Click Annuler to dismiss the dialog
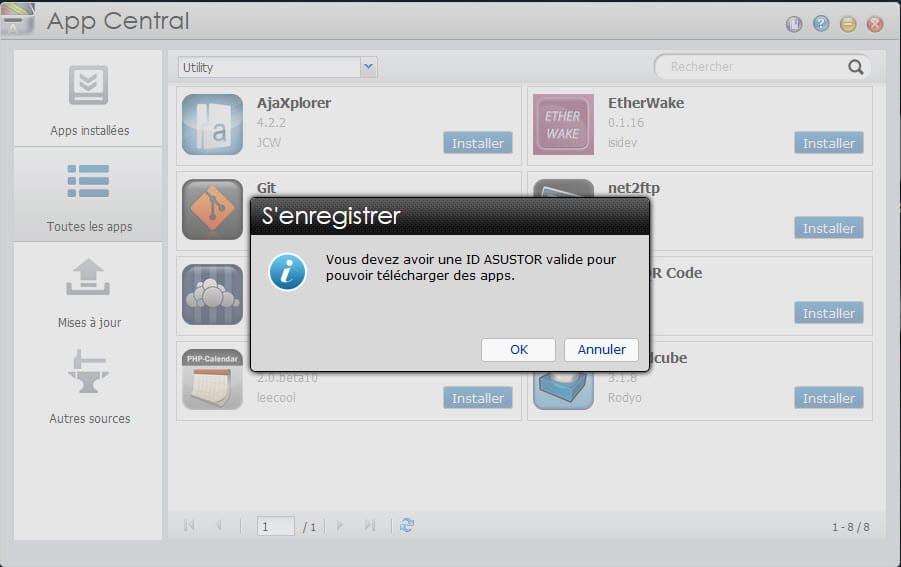This screenshot has width=901, height=567. click(601, 349)
